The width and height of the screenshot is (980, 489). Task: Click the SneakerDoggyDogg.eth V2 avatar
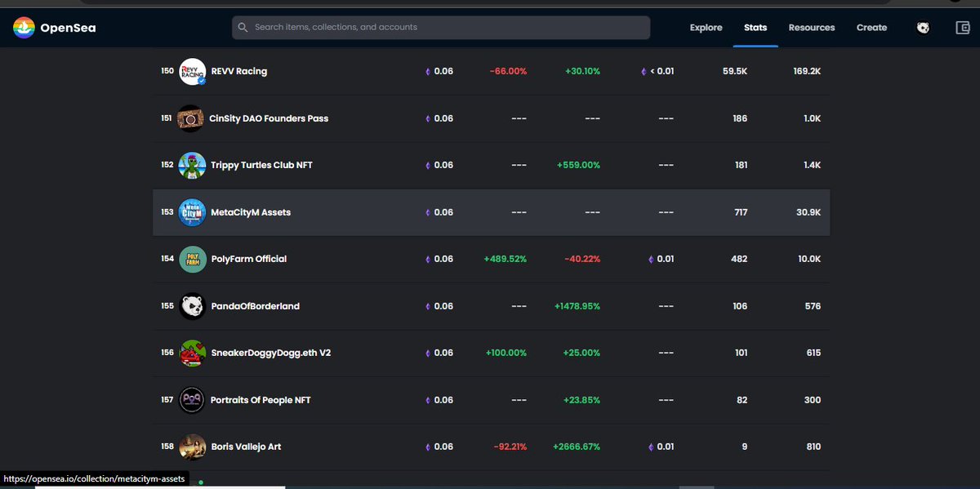tap(192, 353)
